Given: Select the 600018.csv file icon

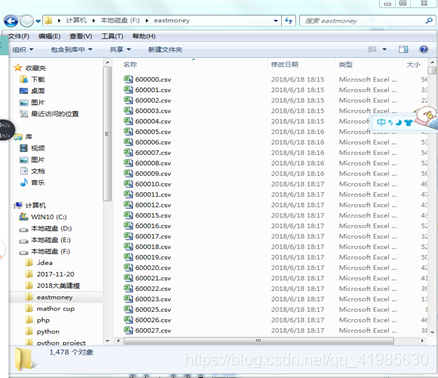Looking at the screenshot, I should click(128, 246).
